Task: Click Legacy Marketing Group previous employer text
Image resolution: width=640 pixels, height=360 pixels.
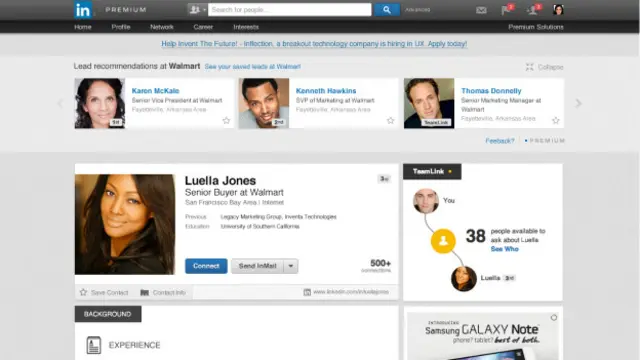Action: (x=251, y=217)
